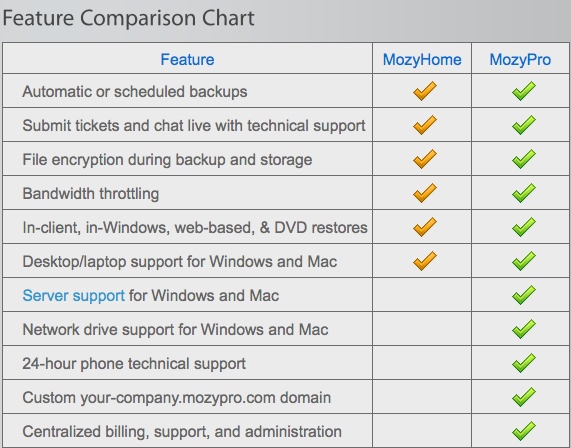Image resolution: width=571 pixels, height=448 pixels.
Task: Click the green checkmark for 24-hour phone support
Action: click(524, 363)
